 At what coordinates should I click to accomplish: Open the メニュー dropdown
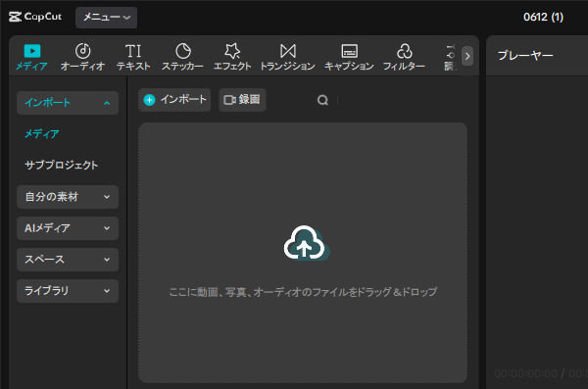point(107,18)
